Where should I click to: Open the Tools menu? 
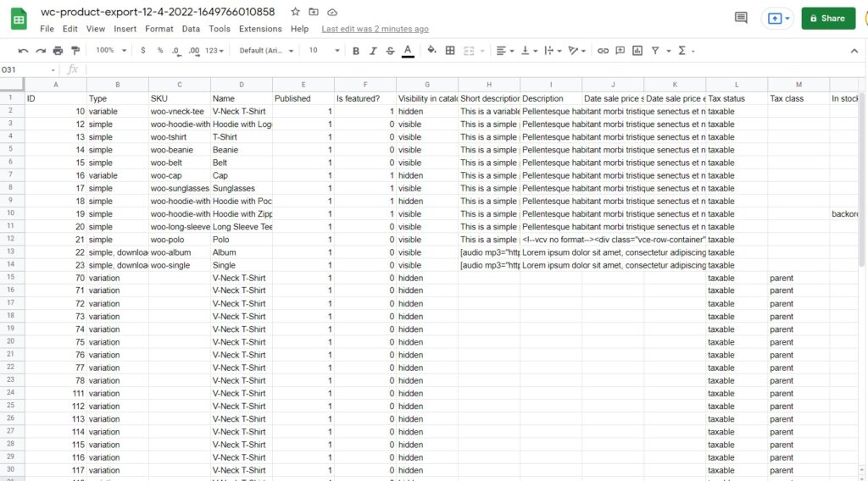click(220, 29)
